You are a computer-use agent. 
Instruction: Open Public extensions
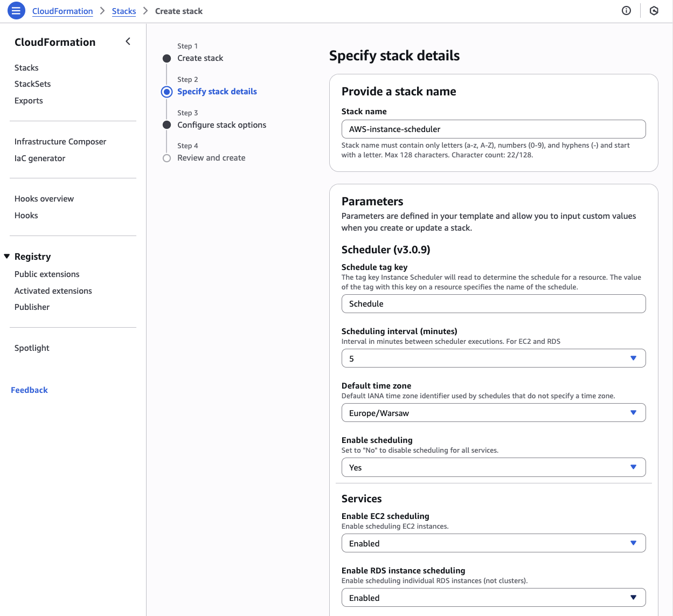tap(47, 274)
